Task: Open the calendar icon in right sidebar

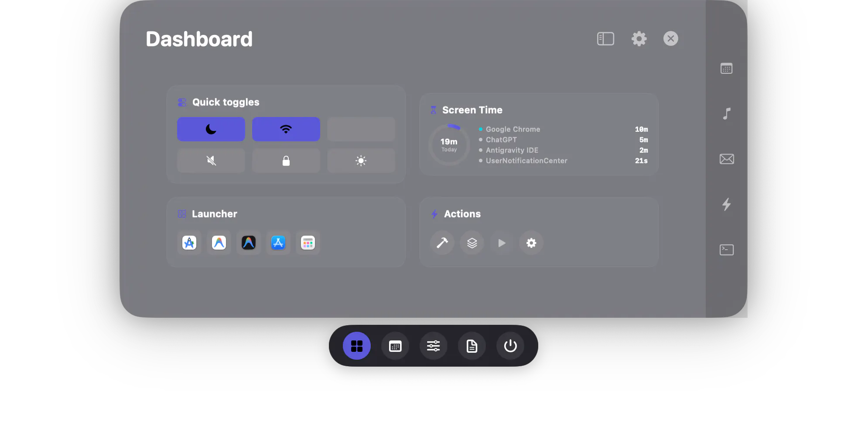Action: click(727, 69)
